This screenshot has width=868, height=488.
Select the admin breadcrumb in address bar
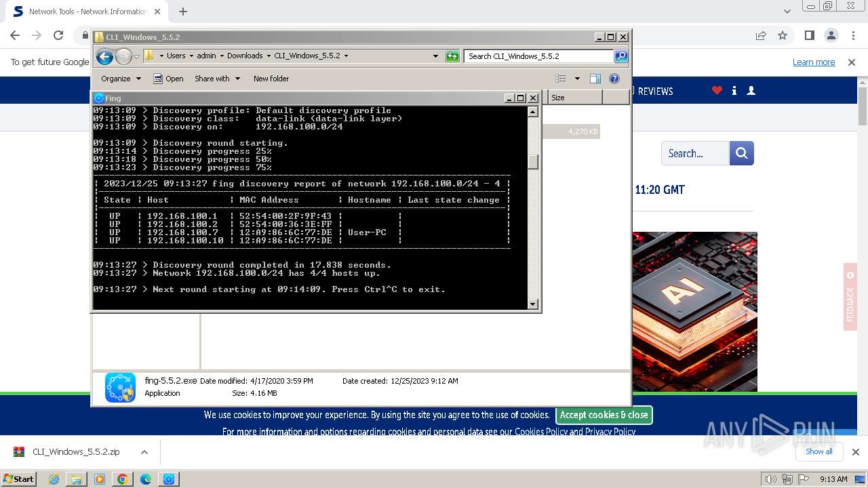[206, 56]
